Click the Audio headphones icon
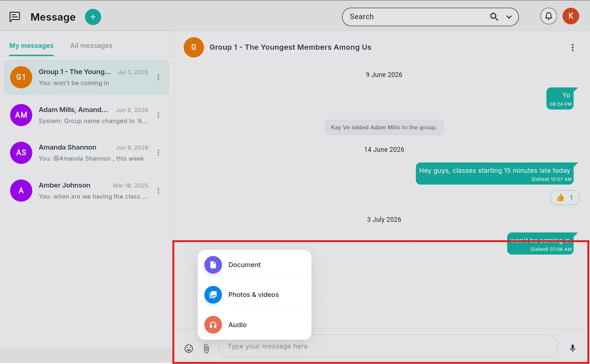The height and width of the screenshot is (364, 590). click(x=213, y=325)
